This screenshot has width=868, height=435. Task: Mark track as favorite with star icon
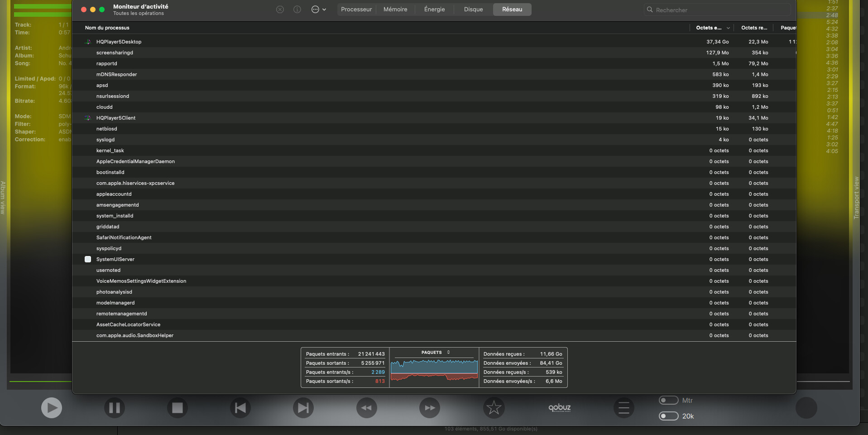[494, 408]
